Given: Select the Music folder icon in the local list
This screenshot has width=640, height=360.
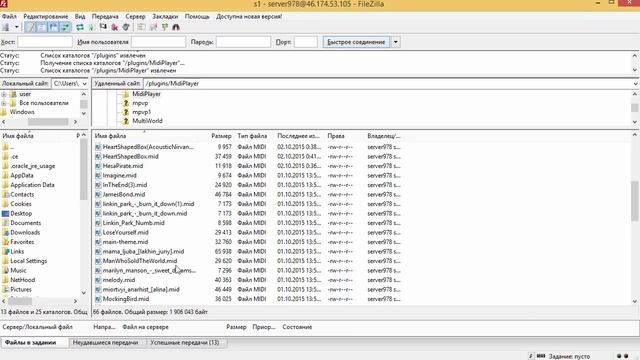Looking at the screenshot, I should pyautogui.click(x=5, y=270).
